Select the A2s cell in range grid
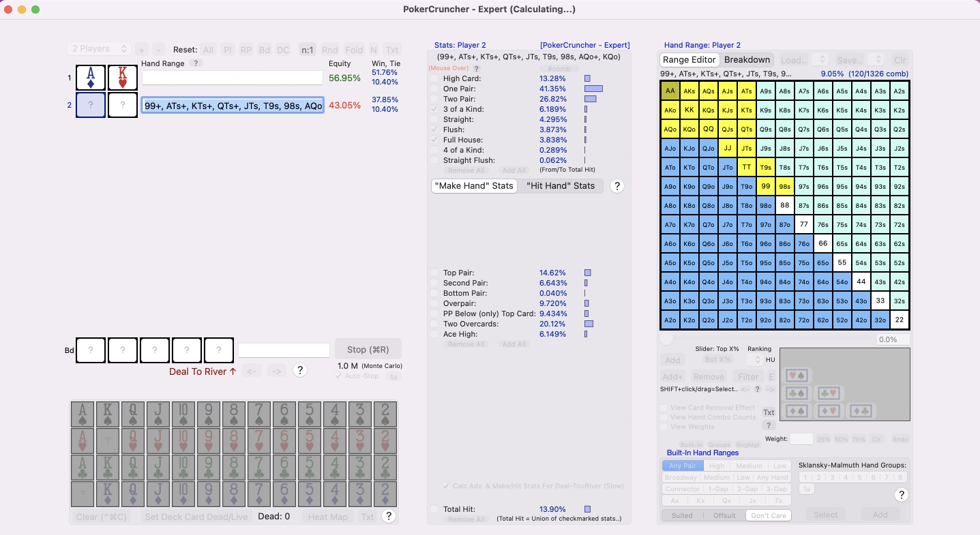This screenshot has width=980, height=535. pyautogui.click(x=900, y=91)
